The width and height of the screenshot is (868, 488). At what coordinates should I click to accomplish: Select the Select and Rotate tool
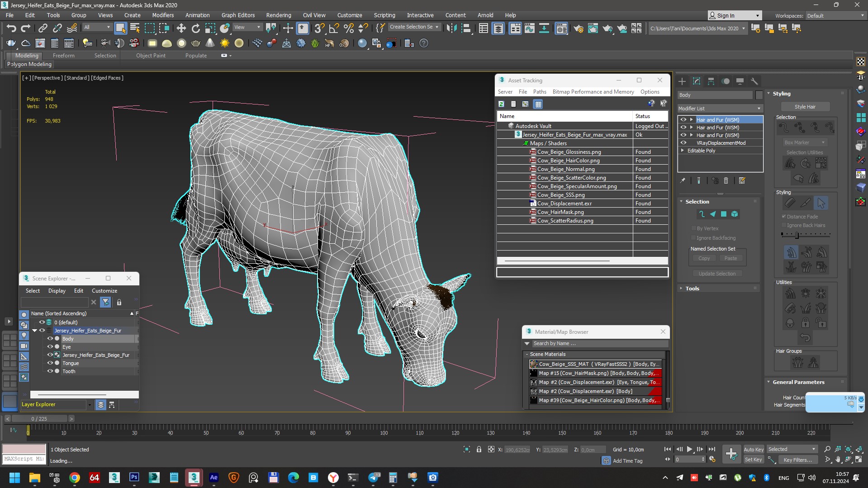(195, 28)
